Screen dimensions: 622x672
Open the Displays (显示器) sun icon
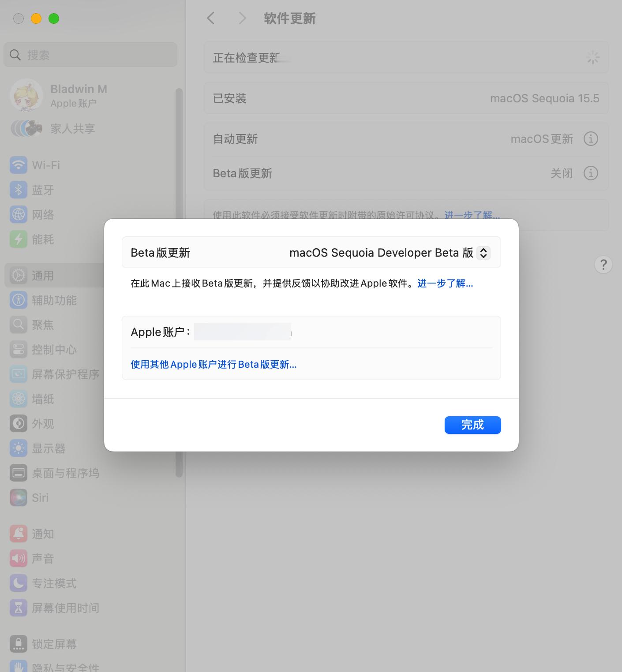pyautogui.click(x=18, y=448)
